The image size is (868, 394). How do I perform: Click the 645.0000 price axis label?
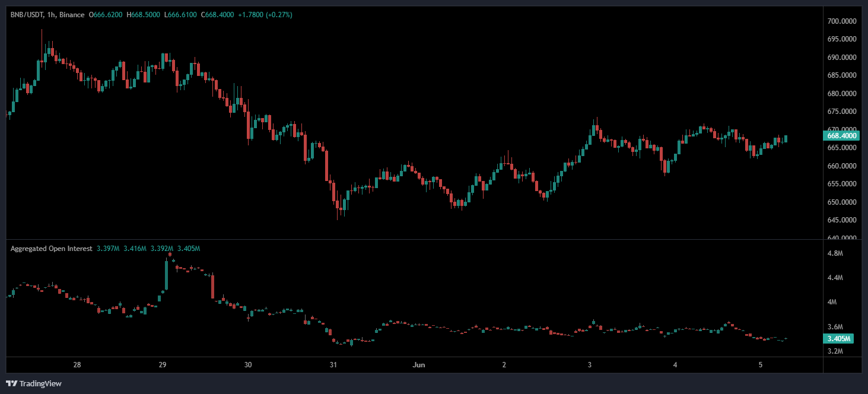841,220
